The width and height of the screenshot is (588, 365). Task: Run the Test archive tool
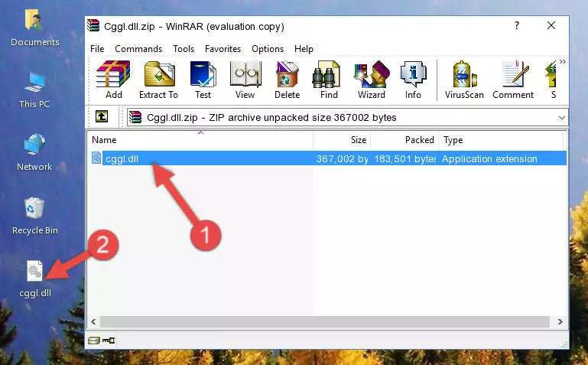203,80
